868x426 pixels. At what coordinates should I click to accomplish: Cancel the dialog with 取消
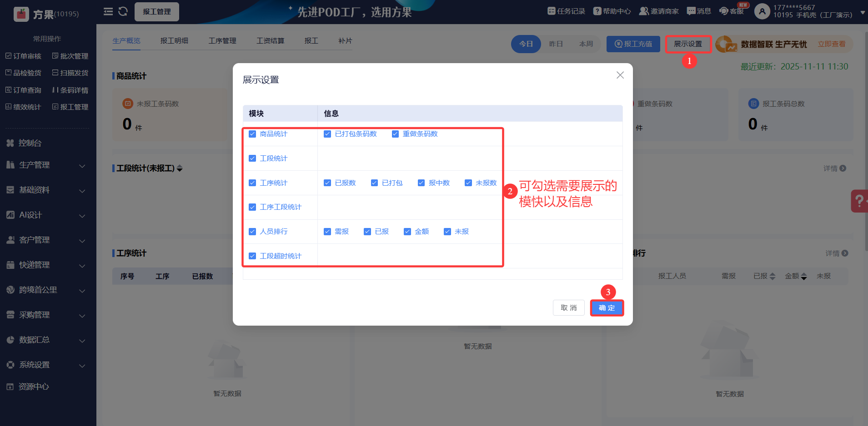pyautogui.click(x=569, y=308)
